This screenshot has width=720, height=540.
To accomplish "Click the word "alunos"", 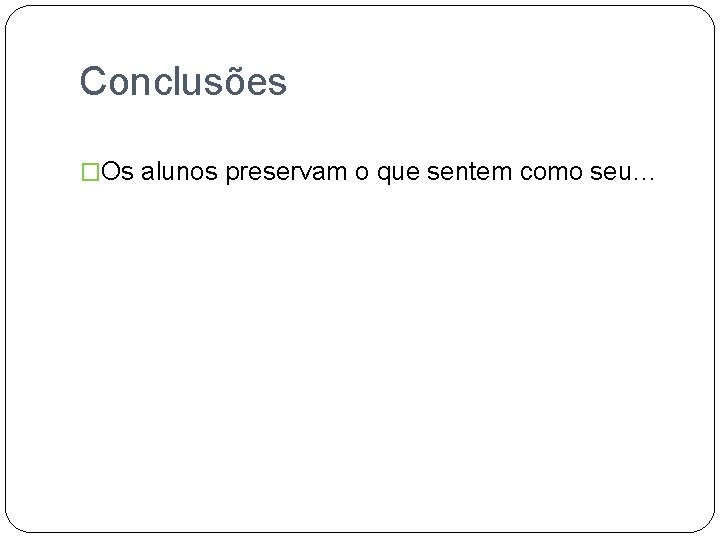I will coord(180,173).
